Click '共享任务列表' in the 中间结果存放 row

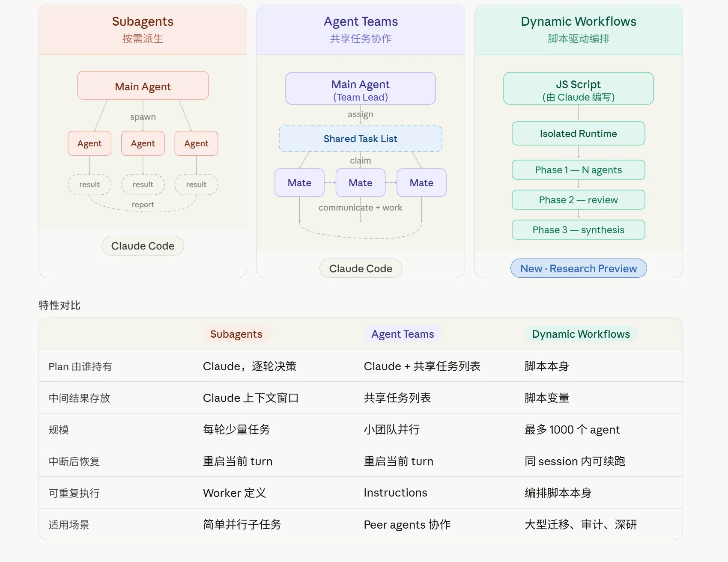click(x=397, y=398)
